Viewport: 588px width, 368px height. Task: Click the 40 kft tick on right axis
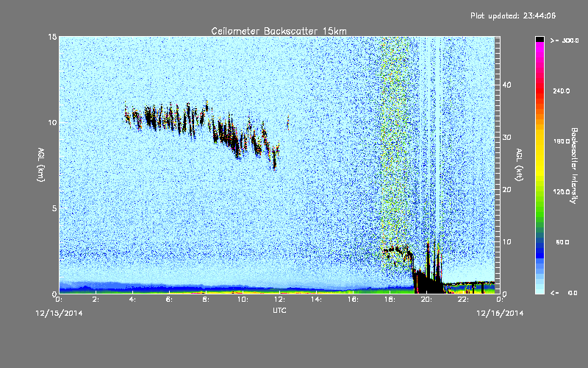(506, 85)
